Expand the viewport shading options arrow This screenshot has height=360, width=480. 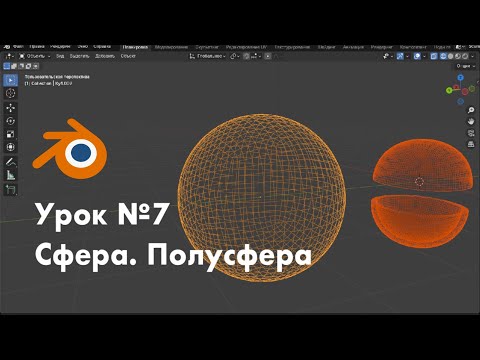pos(472,56)
